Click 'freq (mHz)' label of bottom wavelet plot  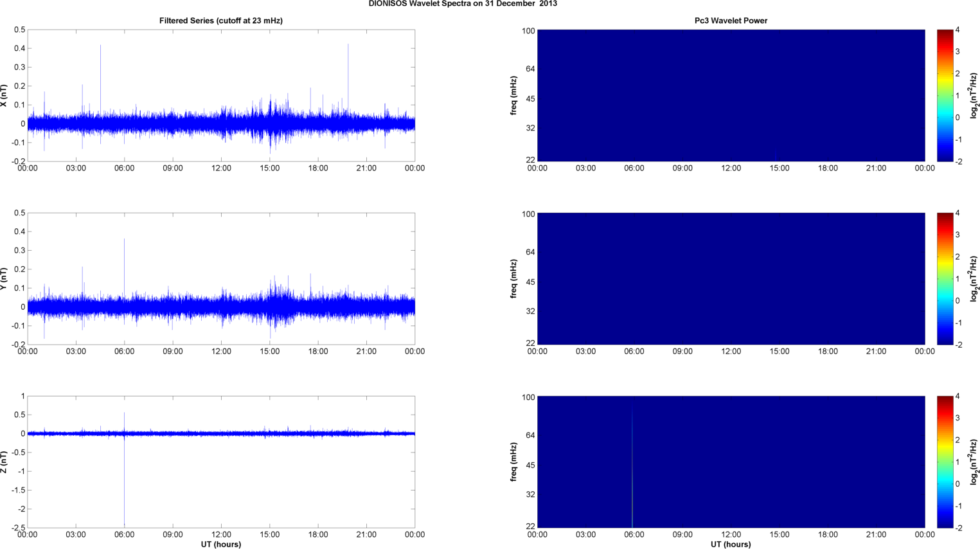514,462
